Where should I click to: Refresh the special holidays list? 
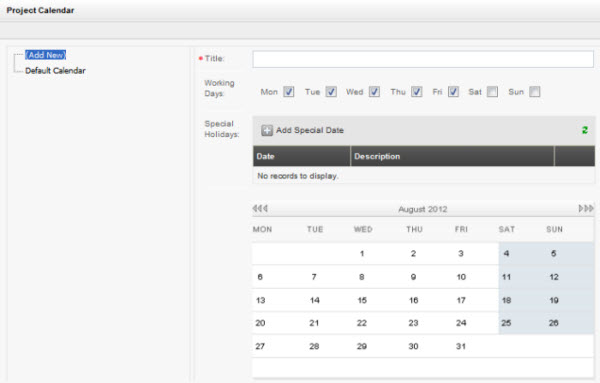(x=585, y=130)
